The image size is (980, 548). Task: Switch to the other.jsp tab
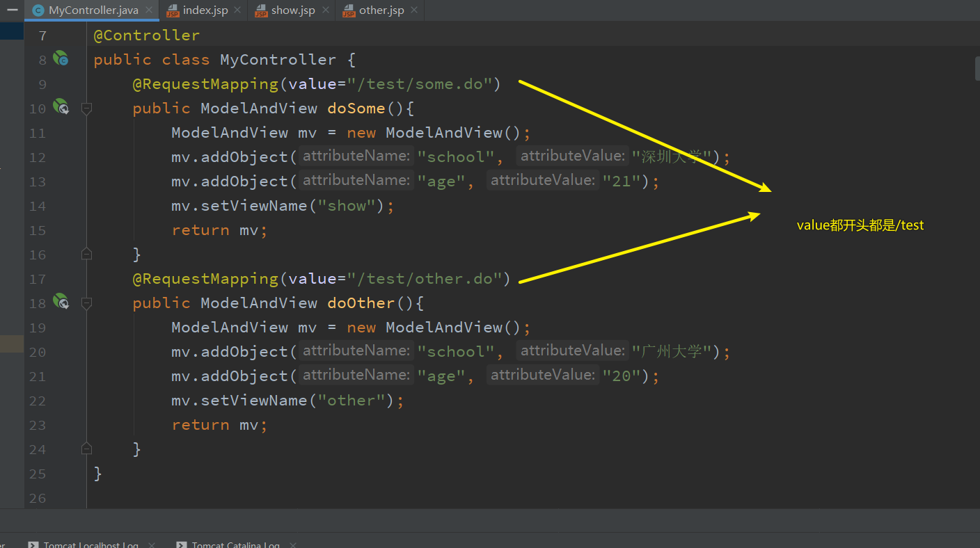pos(381,10)
